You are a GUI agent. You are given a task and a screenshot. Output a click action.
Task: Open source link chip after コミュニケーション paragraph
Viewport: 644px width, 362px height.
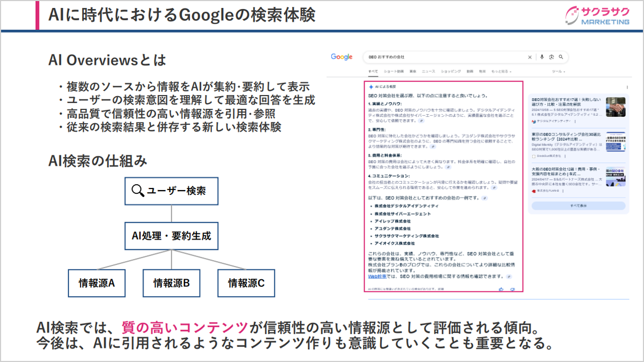pyautogui.click(x=494, y=187)
